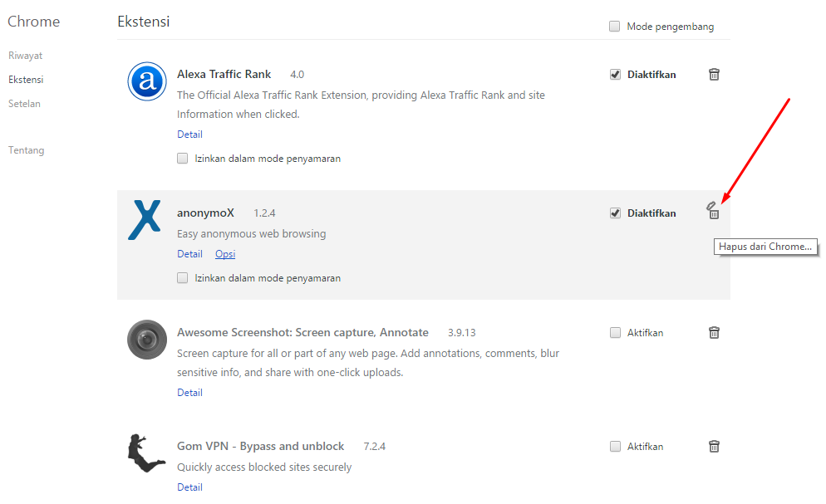The height and width of the screenshot is (504, 826).
Task: Enable the Mode pengembang checkbox
Action: 615,27
